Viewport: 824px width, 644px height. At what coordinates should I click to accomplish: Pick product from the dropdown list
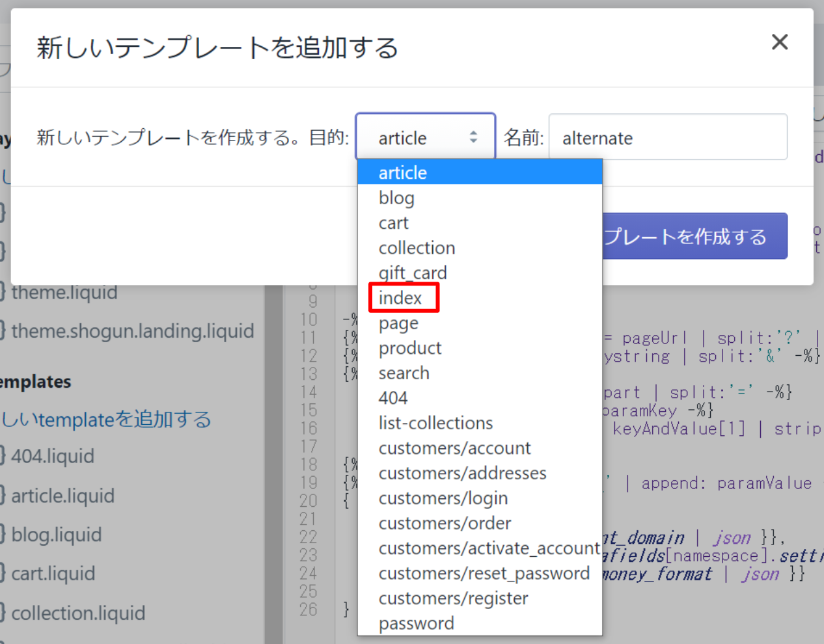coord(480,348)
